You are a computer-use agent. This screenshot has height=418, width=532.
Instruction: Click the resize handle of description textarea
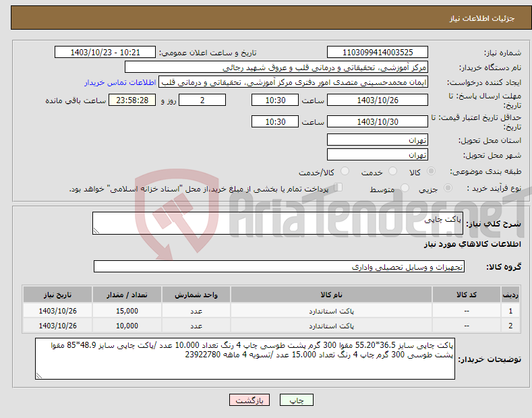click(96, 231)
